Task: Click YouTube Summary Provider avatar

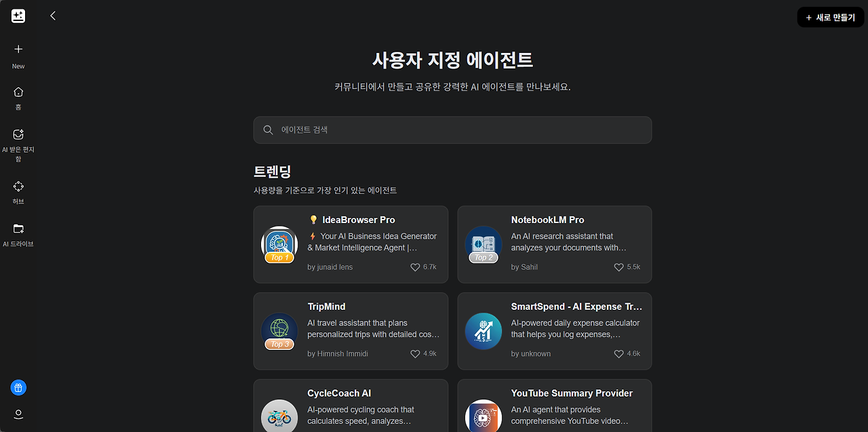Action: (483, 416)
